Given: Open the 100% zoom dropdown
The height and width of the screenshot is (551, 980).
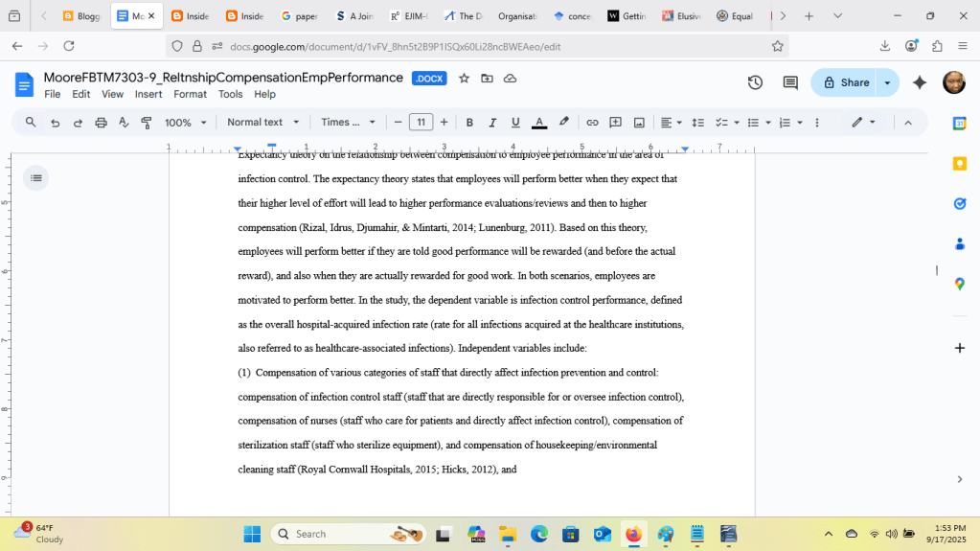Looking at the screenshot, I should pos(185,123).
